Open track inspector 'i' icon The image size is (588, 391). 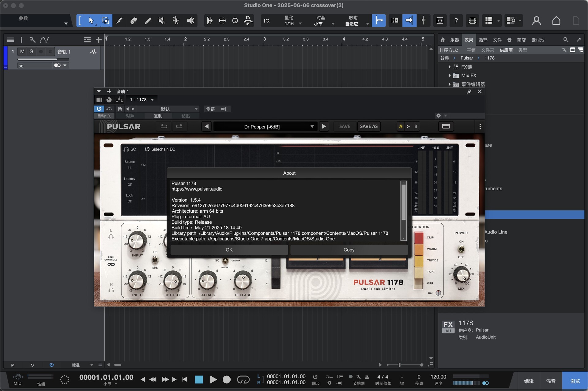coord(21,40)
